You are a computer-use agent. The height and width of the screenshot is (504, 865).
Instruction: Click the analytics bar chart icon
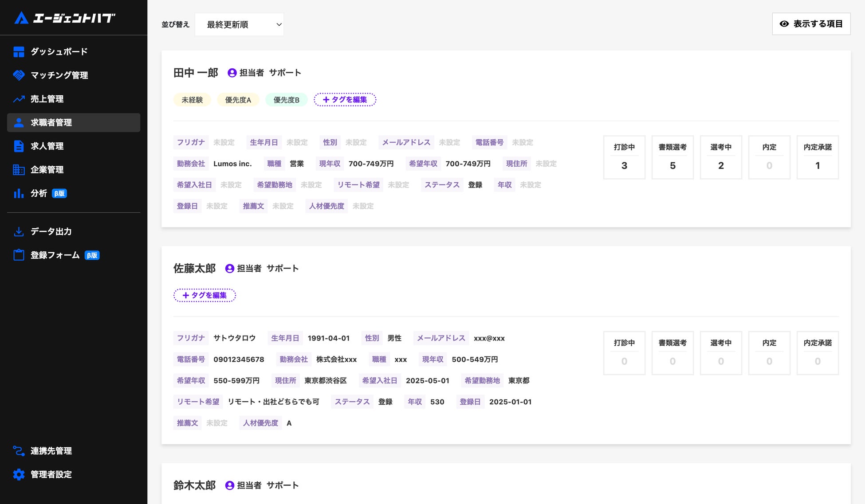tap(19, 193)
